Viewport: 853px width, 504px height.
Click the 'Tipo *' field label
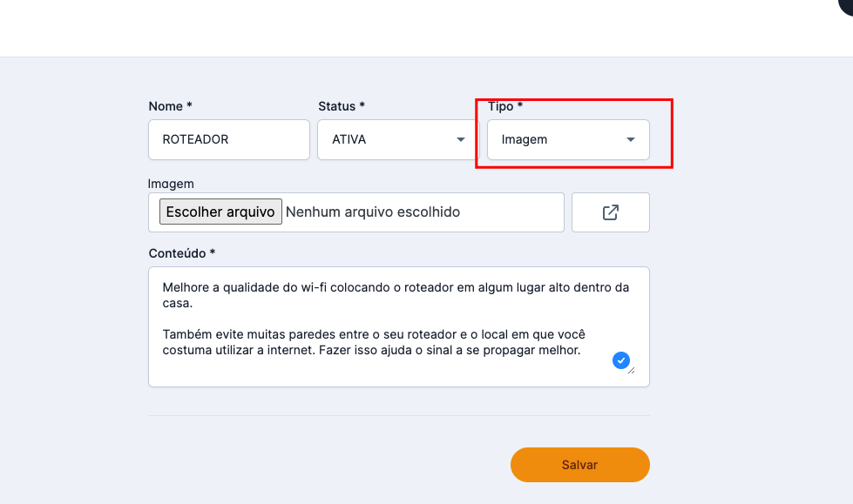click(x=505, y=106)
